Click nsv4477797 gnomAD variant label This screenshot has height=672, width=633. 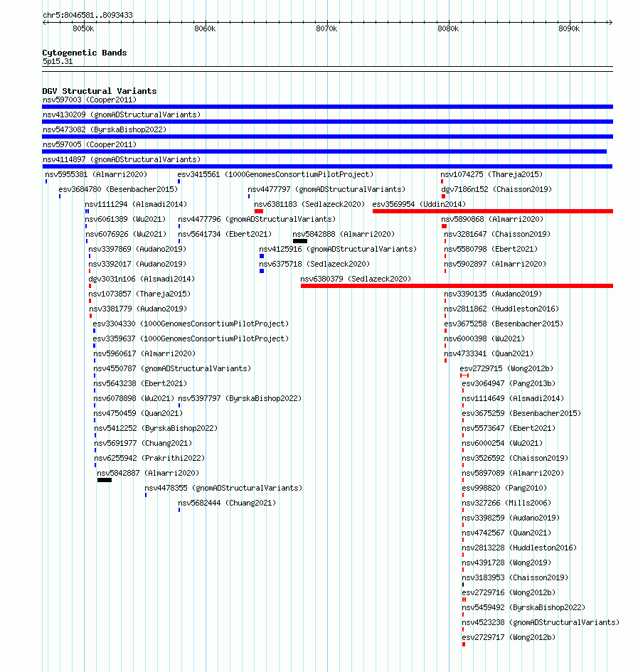tap(326, 189)
